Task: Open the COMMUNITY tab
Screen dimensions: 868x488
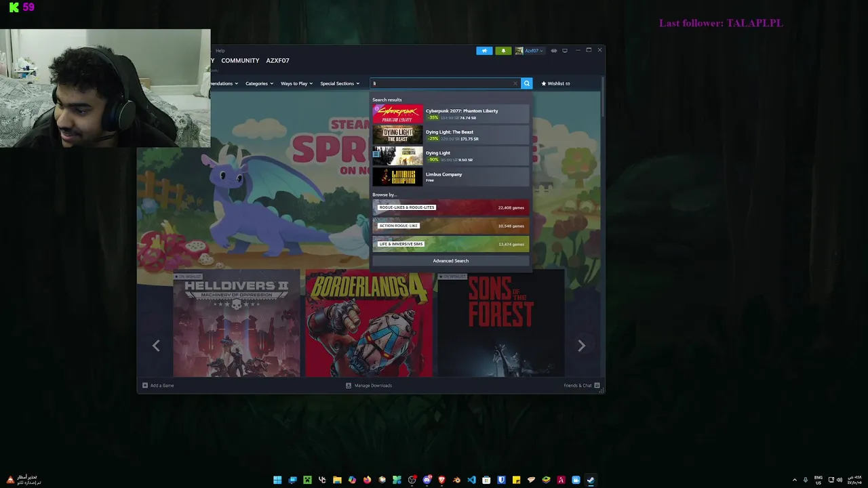Action: pyautogui.click(x=240, y=61)
